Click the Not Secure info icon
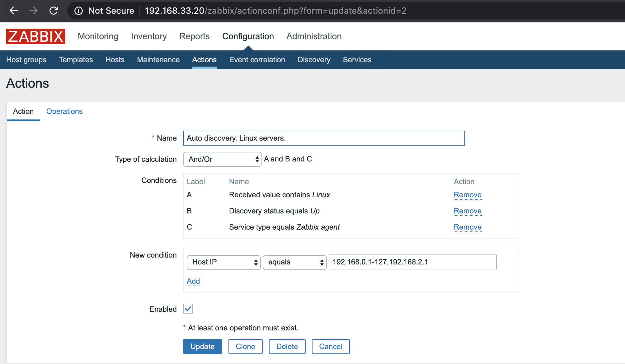Image resolution: width=625 pixels, height=364 pixels. point(78,11)
